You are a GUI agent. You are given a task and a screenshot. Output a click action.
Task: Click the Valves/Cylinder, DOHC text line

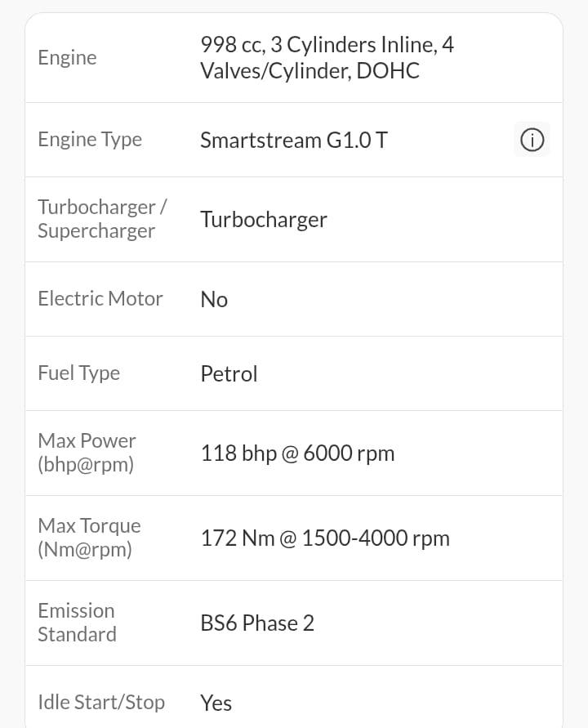tap(310, 71)
